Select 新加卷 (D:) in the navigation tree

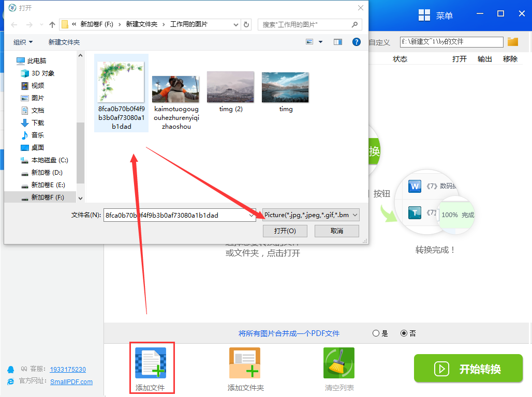(47, 172)
